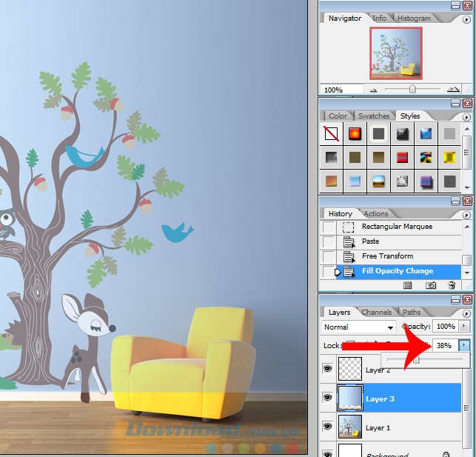Open the Layers panel flyout menu

tap(466, 313)
